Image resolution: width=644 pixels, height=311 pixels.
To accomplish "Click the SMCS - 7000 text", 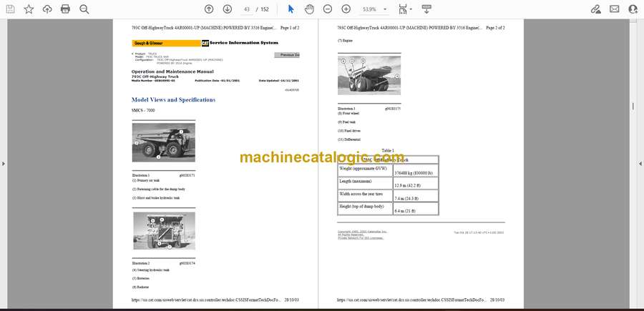I will pyautogui.click(x=143, y=110).
